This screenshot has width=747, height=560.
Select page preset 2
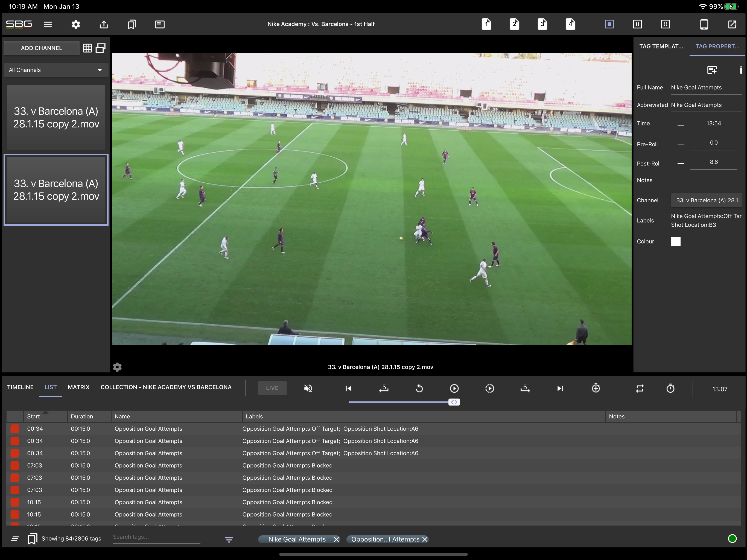point(514,24)
